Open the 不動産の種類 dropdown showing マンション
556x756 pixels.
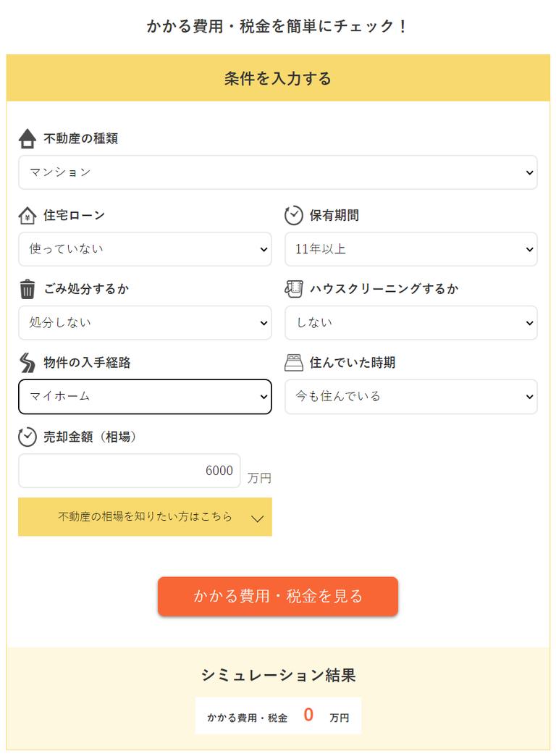click(x=278, y=172)
